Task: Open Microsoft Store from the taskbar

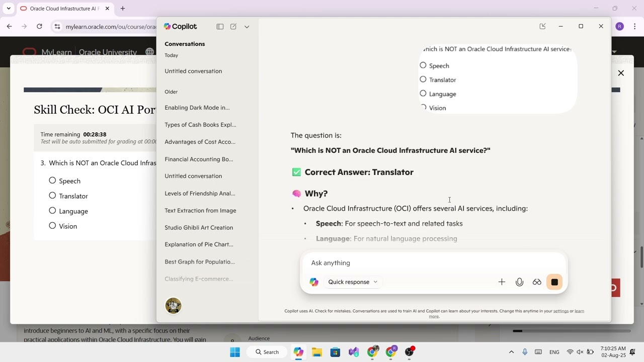Action: [x=335, y=352]
